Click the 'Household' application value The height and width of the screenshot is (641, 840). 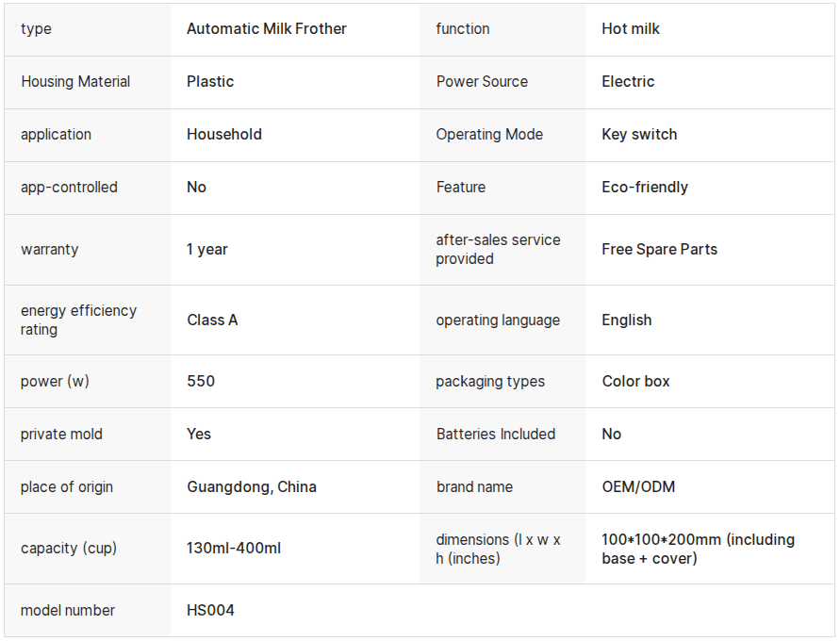[x=224, y=135]
